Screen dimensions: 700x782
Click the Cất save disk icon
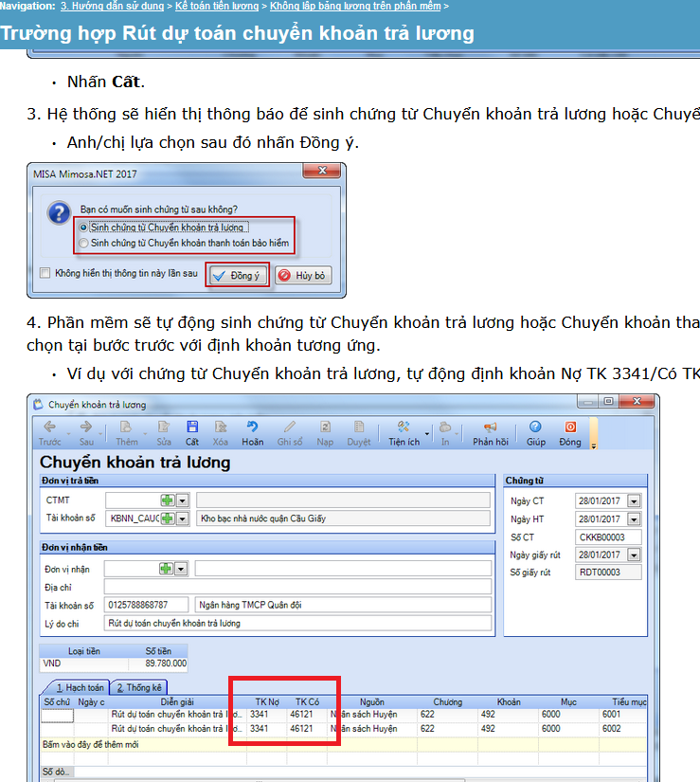coord(192,427)
